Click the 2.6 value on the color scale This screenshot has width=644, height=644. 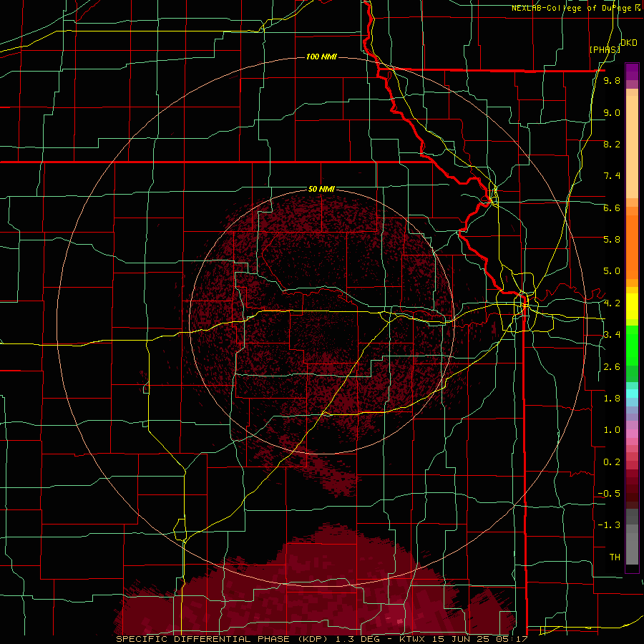[612, 367]
